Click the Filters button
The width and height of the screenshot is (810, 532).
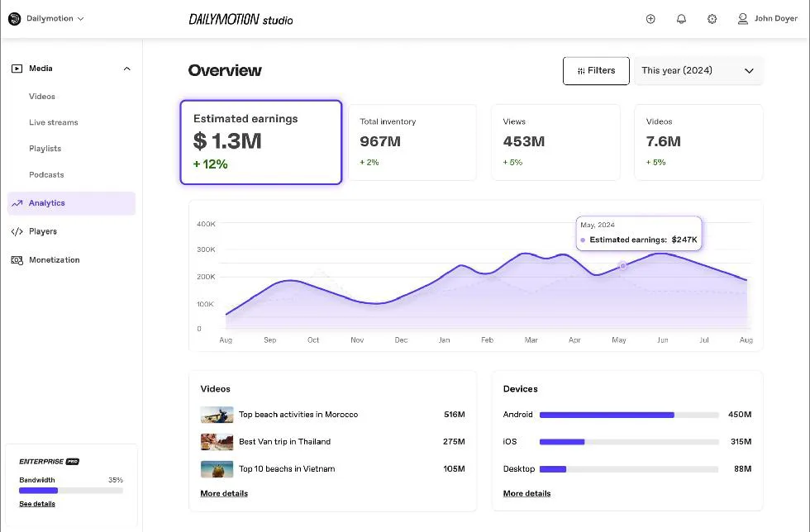(x=596, y=71)
